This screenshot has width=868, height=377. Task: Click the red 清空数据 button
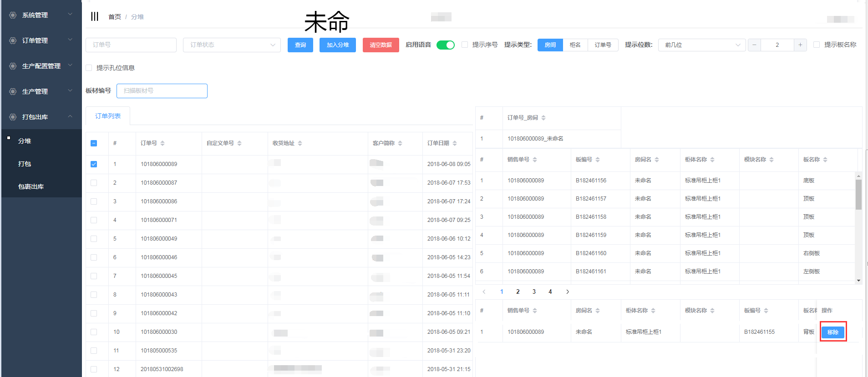[381, 45]
